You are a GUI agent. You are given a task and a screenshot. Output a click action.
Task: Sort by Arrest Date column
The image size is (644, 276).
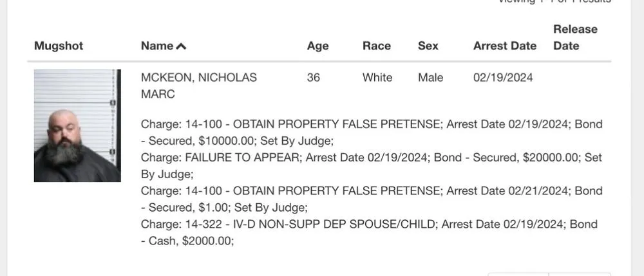point(504,46)
